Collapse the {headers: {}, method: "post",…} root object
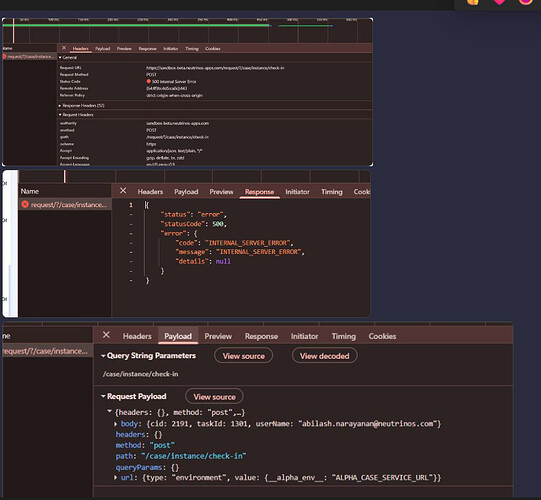 pos(110,412)
